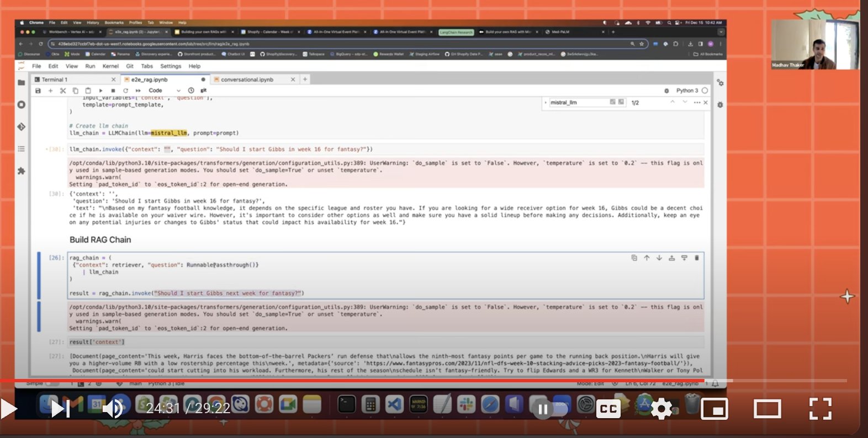Run the selected cell with play icon

pyautogui.click(x=100, y=90)
